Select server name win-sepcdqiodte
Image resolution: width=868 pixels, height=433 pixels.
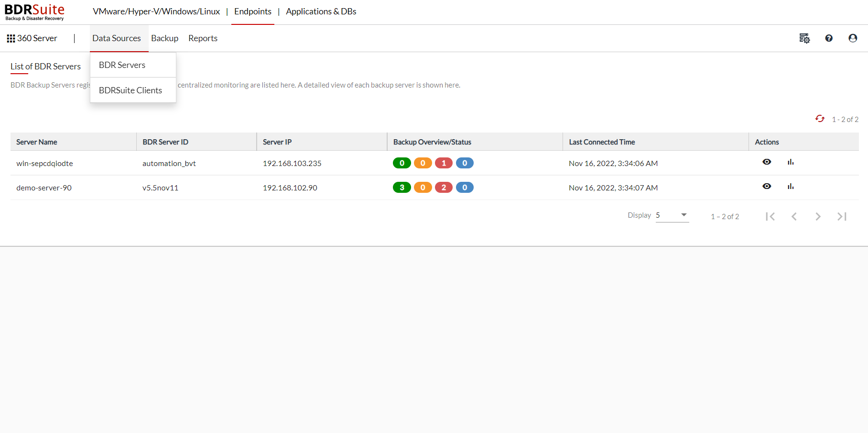tap(44, 164)
